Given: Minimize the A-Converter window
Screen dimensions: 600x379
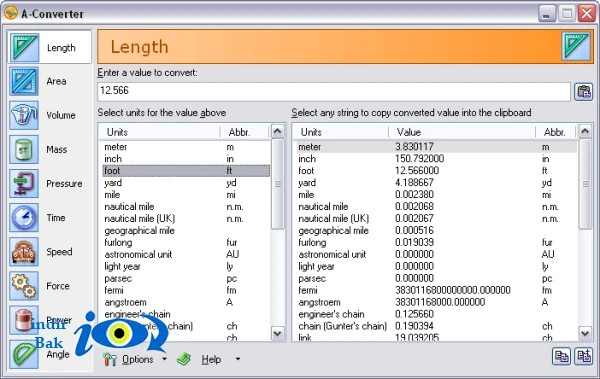Looking at the screenshot, I should [547, 13].
